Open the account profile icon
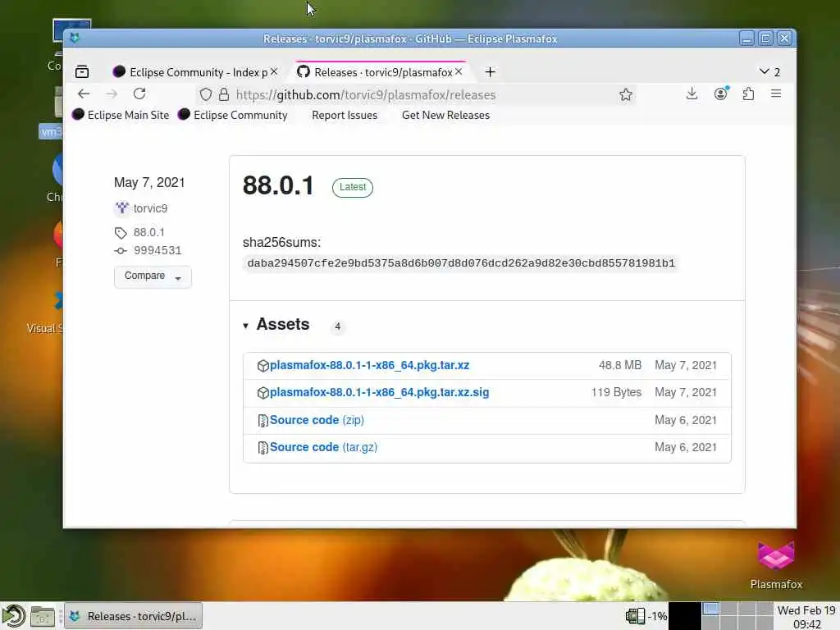Viewport: 840px width, 630px height. point(721,94)
